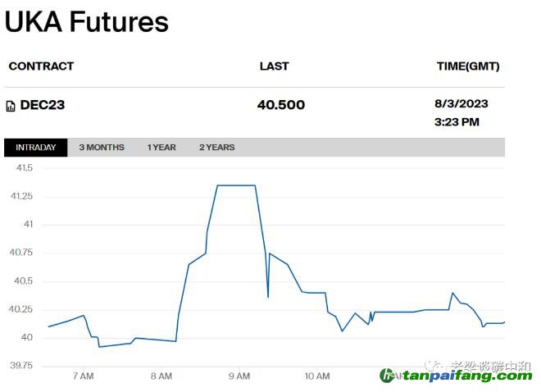Image resolution: width=541 pixels, height=392 pixels.
Task: Click the 41.25 price axis label
Action: point(22,196)
